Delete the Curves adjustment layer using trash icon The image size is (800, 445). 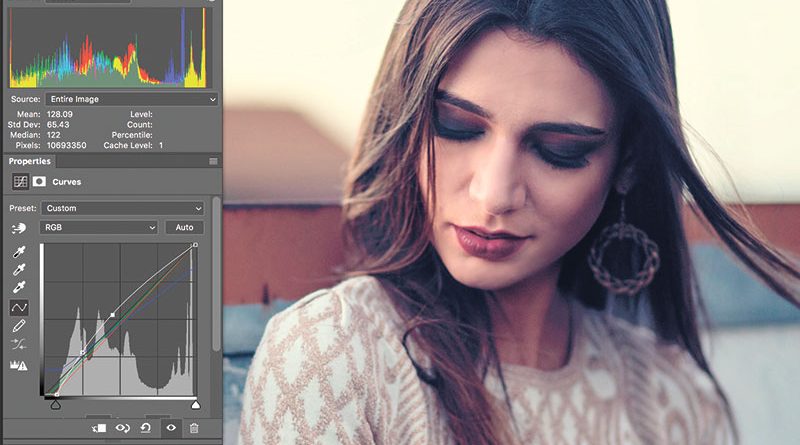coord(194,428)
